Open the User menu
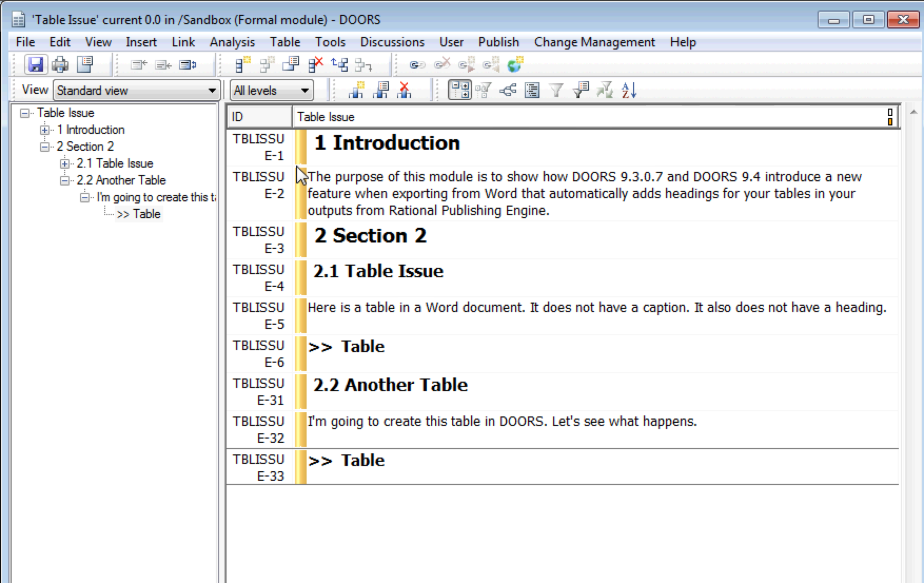The image size is (924, 583). click(451, 42)
